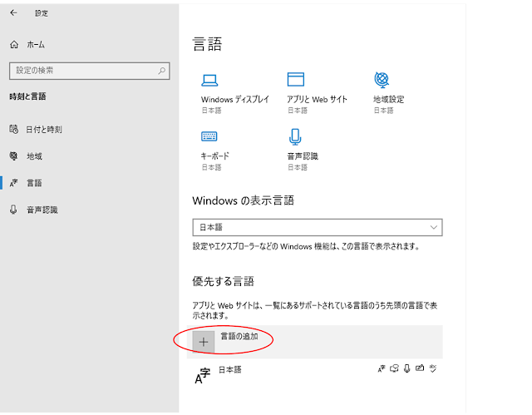The width and height of the screenshot is (532, 415).
Task: Click the display language feature icon for 日本語
Action: point(382,368)
